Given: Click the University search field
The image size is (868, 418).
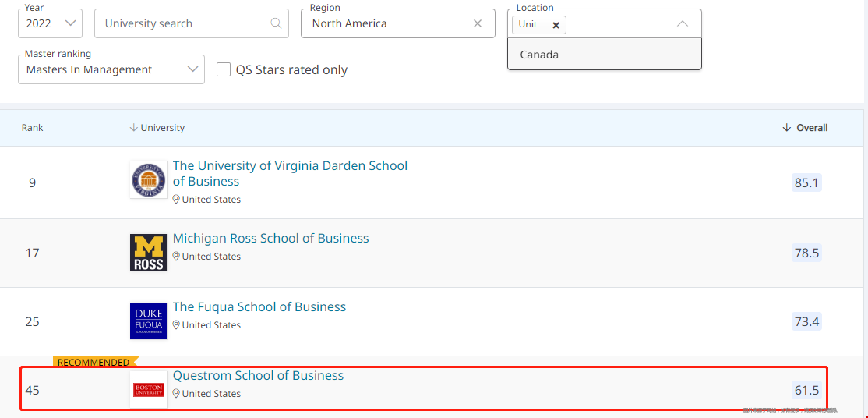Looking at the screenshot, I should pos(192,23).
